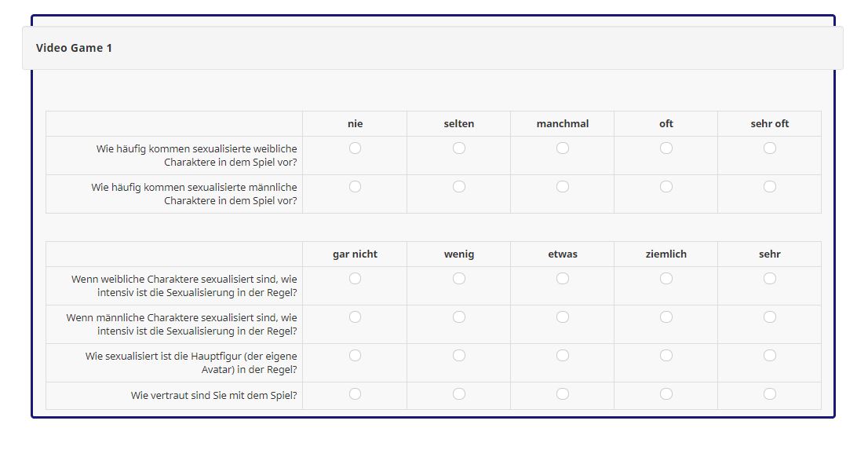Choose 'wenig' for familiarity with the game
The image size is (868, 450).
458,393
